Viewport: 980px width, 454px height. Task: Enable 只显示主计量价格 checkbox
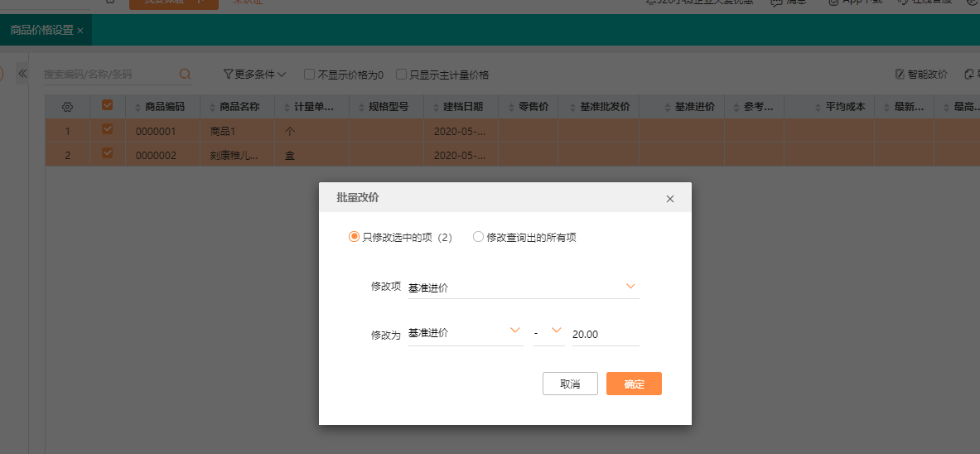pyautogui.click(x=401, y=75)
